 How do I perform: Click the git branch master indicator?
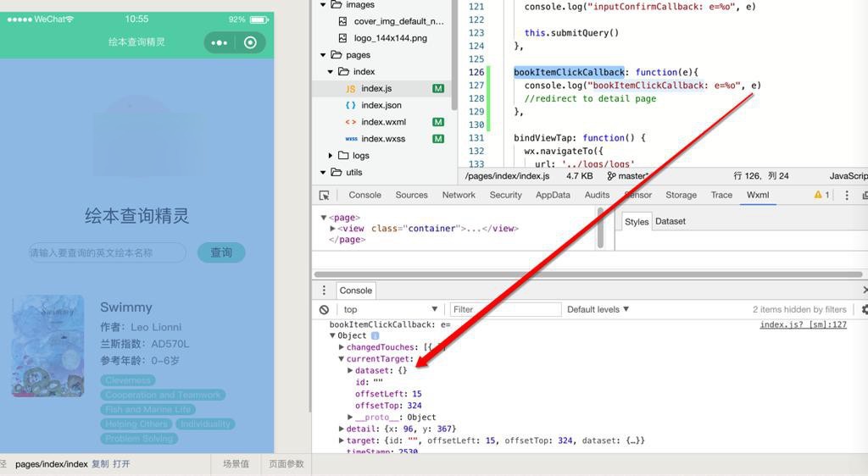pyautogui.click(x=628, y=176)
